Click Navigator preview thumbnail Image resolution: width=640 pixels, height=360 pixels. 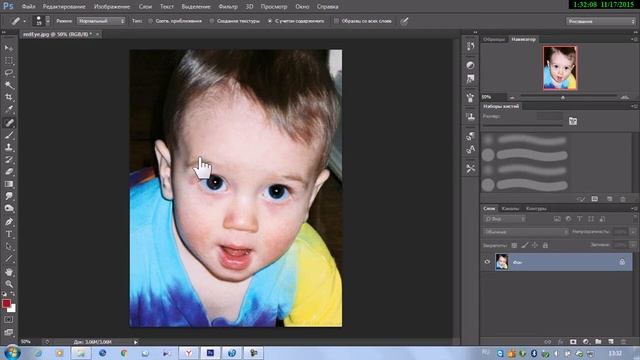(x=560, y=68)
